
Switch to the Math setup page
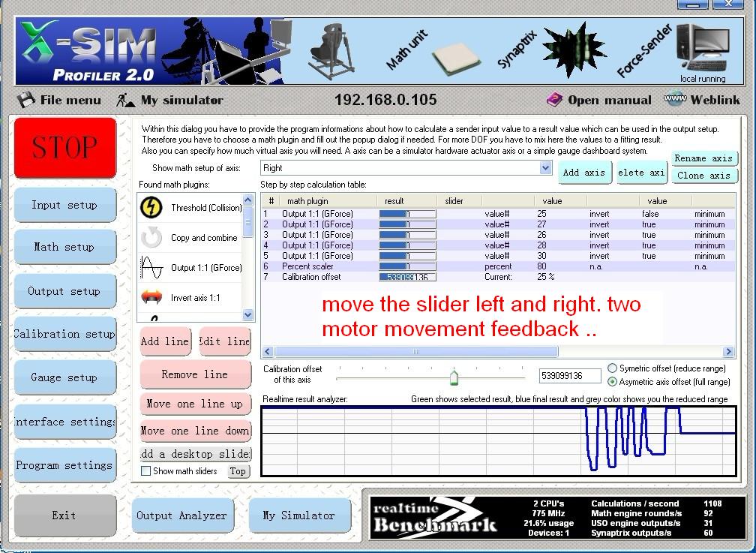pos(65,247)
